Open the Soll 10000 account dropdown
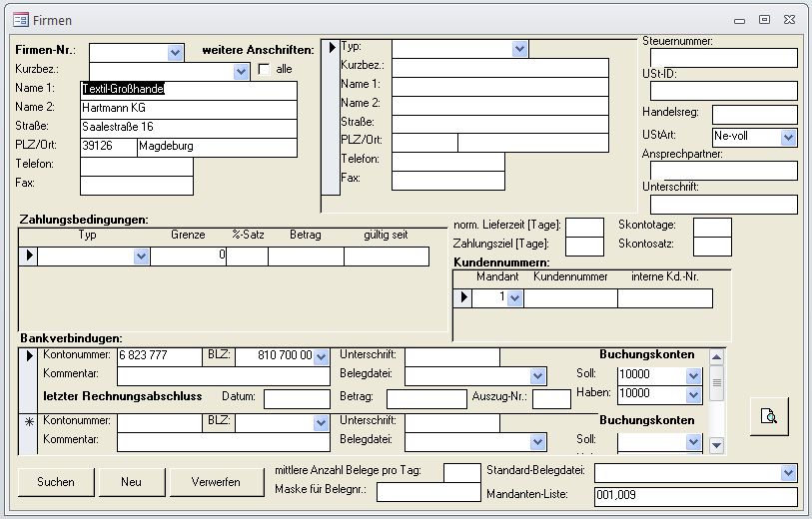Screen dimensions: 812x519 693,376
